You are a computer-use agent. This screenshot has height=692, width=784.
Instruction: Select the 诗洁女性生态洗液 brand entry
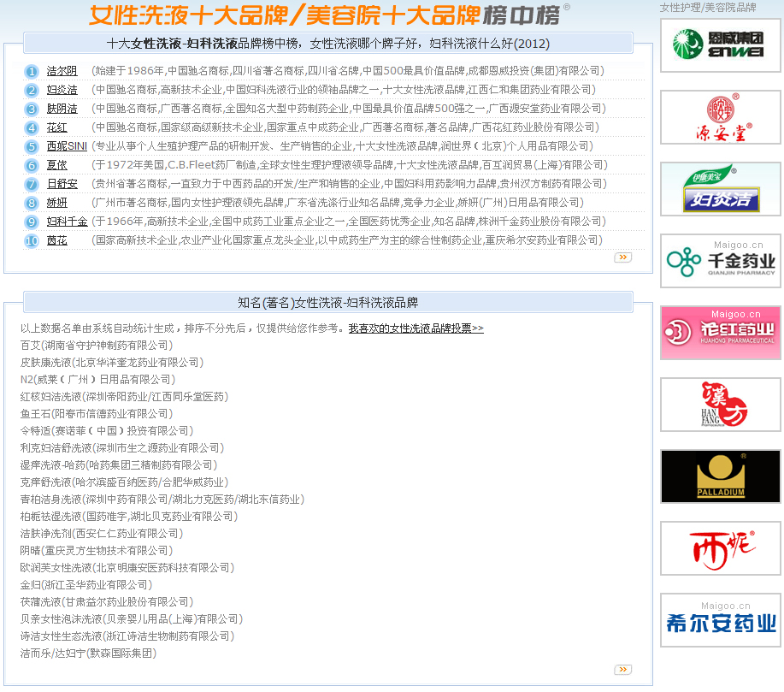point(127,636)
